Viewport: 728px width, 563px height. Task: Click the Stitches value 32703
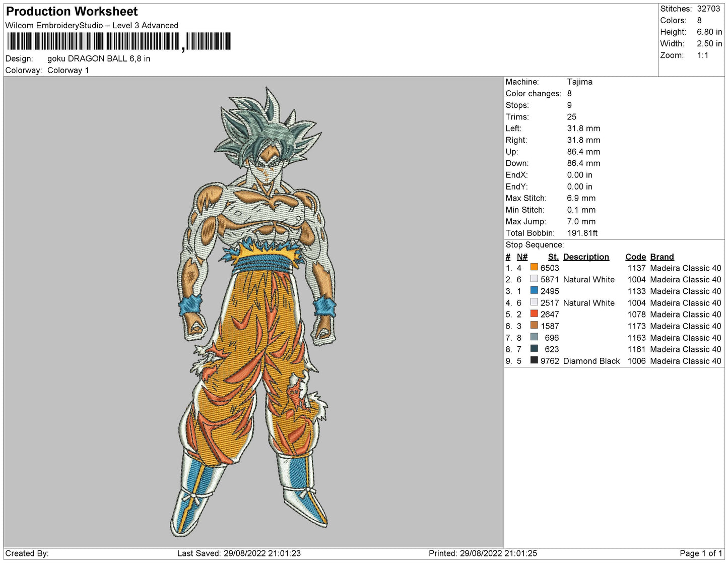[708, 9]
